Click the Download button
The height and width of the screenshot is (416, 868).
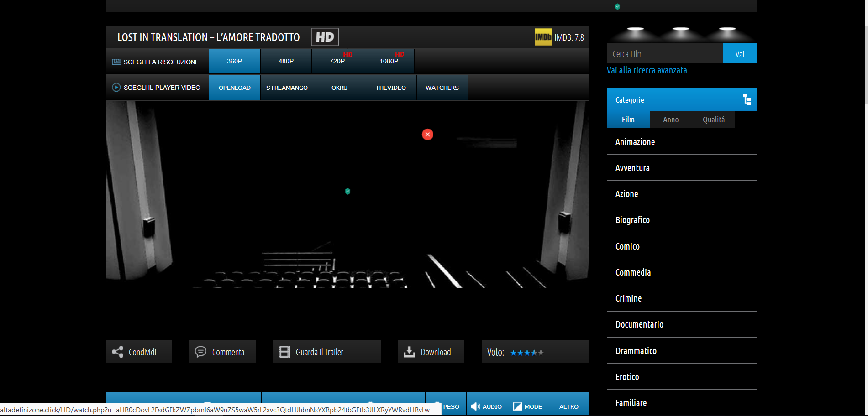tap(431, 352)
